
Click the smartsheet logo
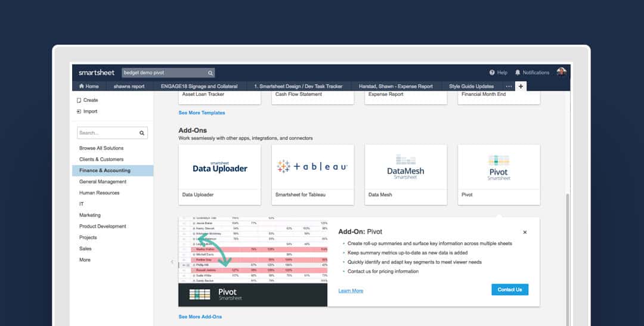97,73
